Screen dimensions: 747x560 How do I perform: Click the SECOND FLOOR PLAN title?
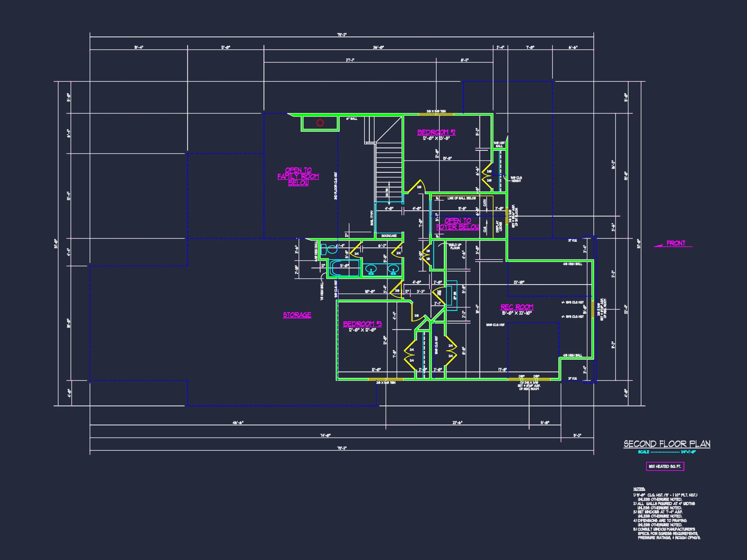coord(667,444)
